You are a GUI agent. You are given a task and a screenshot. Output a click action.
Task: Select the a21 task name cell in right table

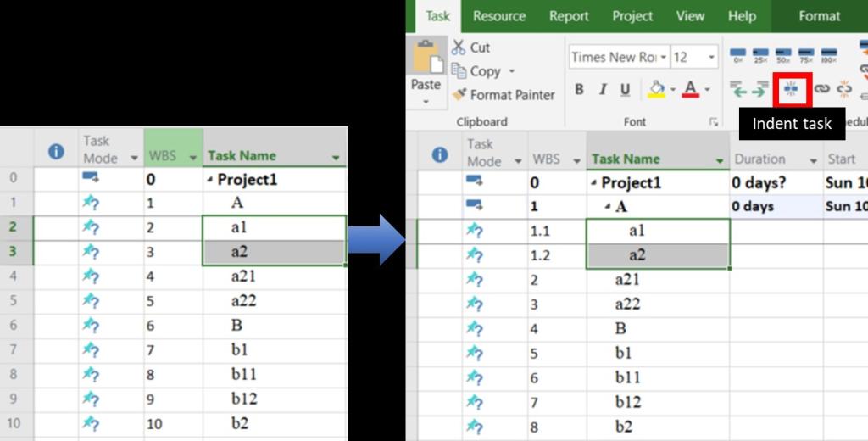click(x=657, y=280)
